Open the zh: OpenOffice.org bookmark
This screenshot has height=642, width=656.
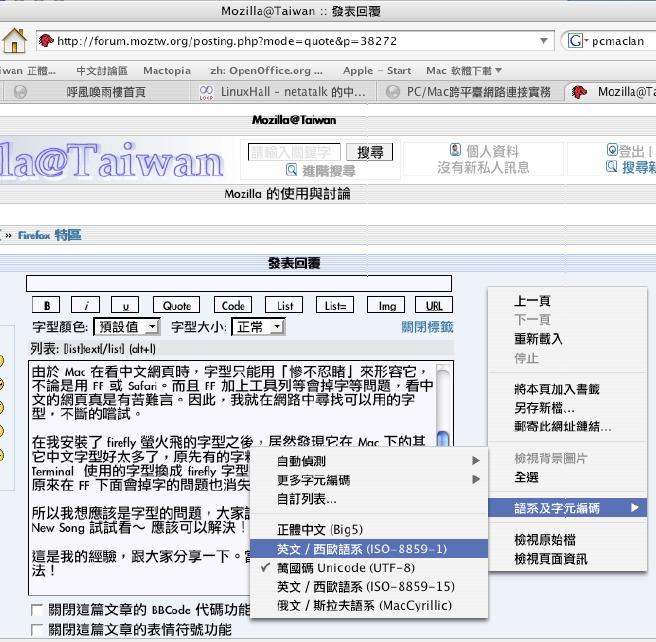266,71
